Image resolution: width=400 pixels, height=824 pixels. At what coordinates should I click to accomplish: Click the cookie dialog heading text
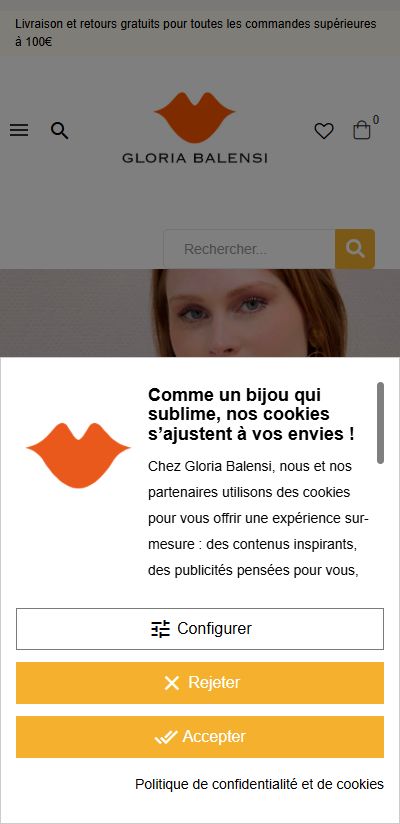(x=251, y=415)
